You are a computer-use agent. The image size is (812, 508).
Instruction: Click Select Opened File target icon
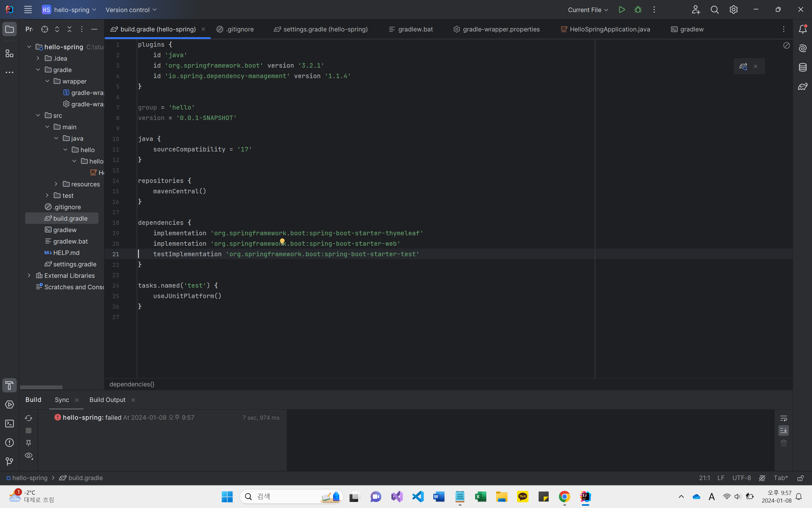click(x=45, y=29)
